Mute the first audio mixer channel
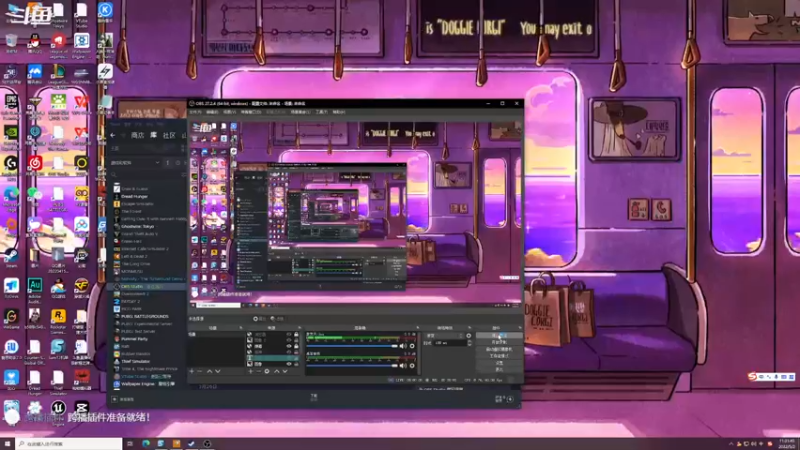The image size is (800, 450). (403, 346)
